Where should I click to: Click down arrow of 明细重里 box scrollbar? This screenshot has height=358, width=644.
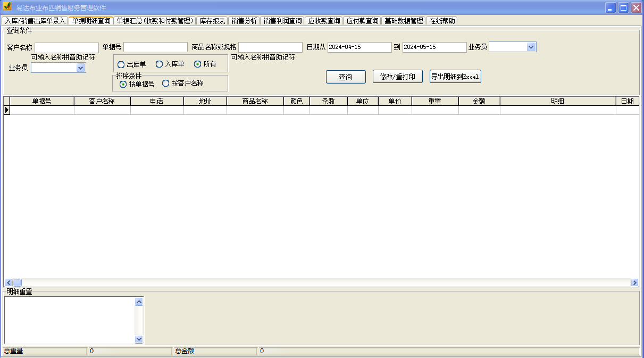[139, 339]
